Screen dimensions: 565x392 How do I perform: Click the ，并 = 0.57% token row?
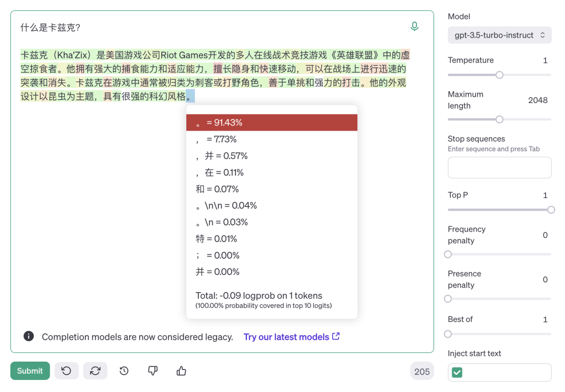pyautogui.click(x=272, y=156)
